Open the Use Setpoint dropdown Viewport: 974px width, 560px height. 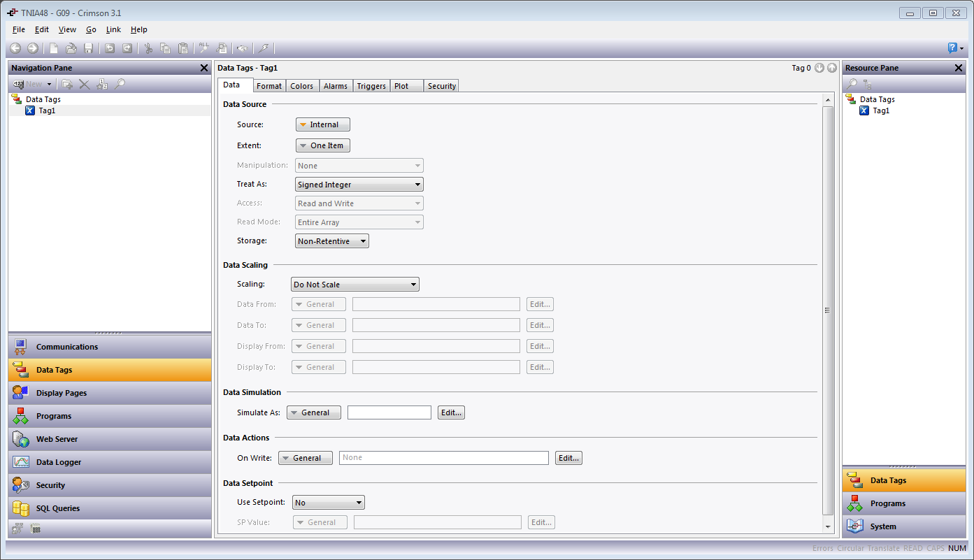pos(329,503)
